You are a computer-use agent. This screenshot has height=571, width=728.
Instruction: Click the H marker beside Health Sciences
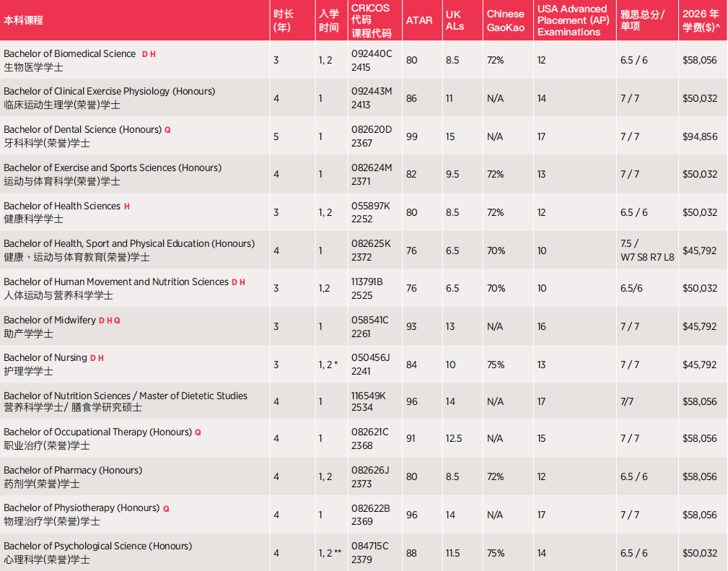(x=127, y=206)
